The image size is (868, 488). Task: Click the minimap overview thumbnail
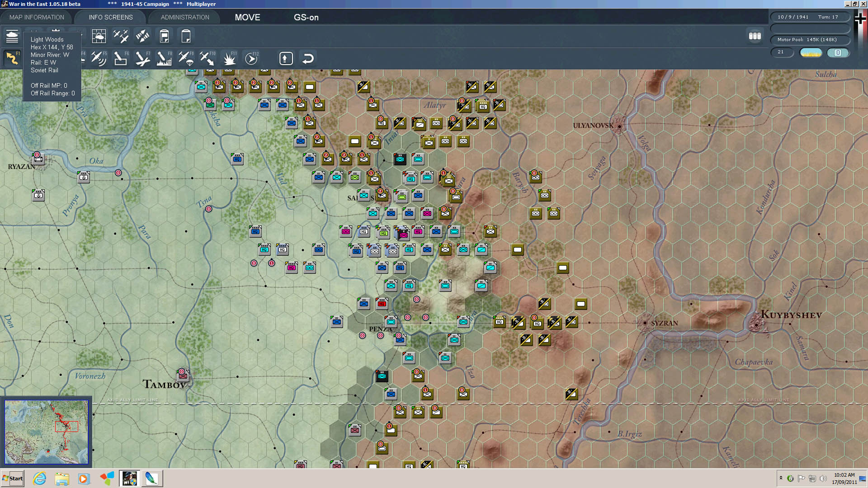pyautogui.click(x=46, y=432)
